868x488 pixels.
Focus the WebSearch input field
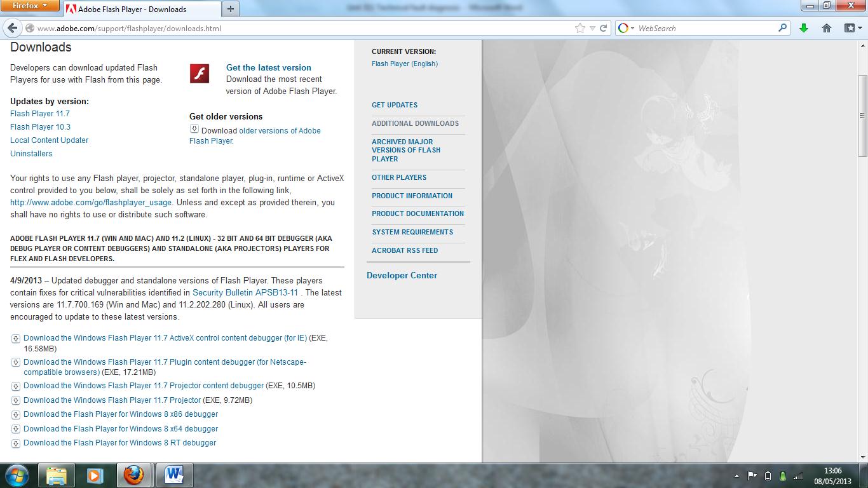pos(706,28)
